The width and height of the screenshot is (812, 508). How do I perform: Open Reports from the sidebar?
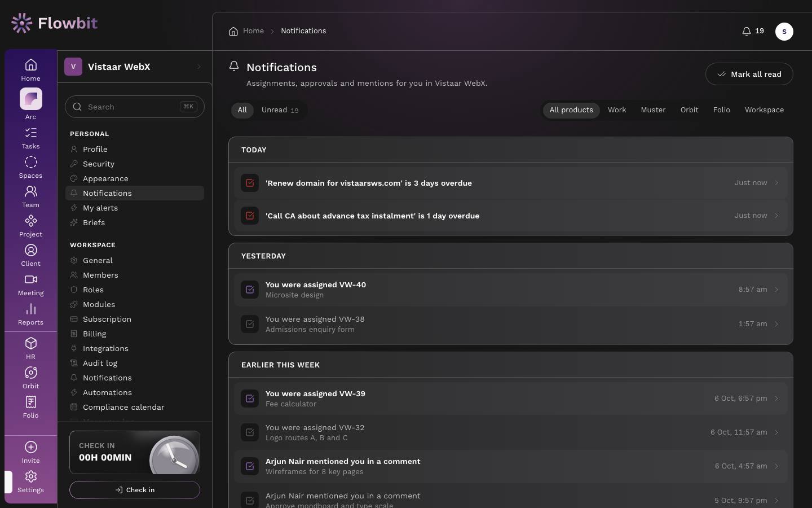click(30, 314)
